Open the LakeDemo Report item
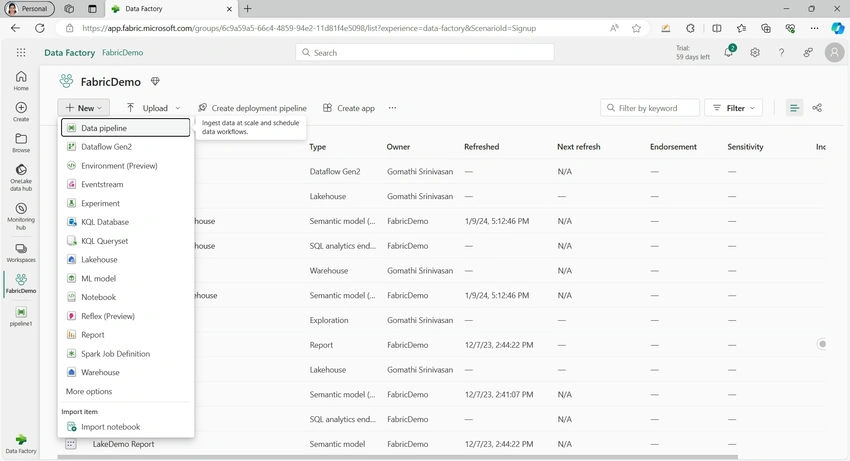850x461 pixels. [x=123, y=444]
